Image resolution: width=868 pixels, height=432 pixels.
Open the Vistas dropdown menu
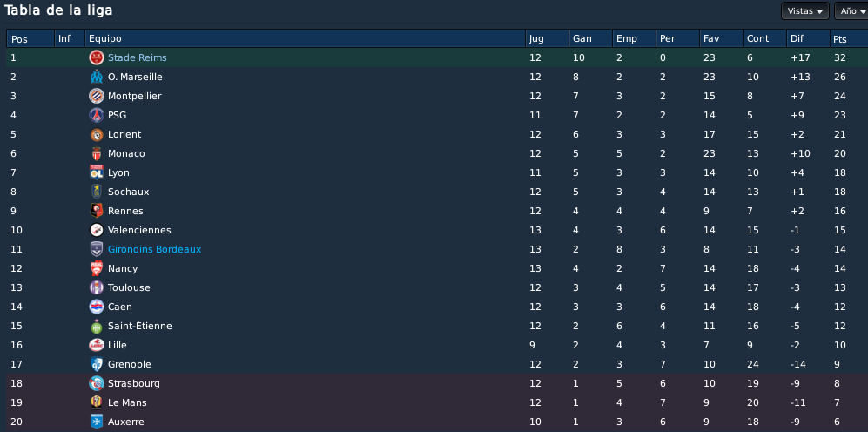pyautogui.click(x=805, y=11)
